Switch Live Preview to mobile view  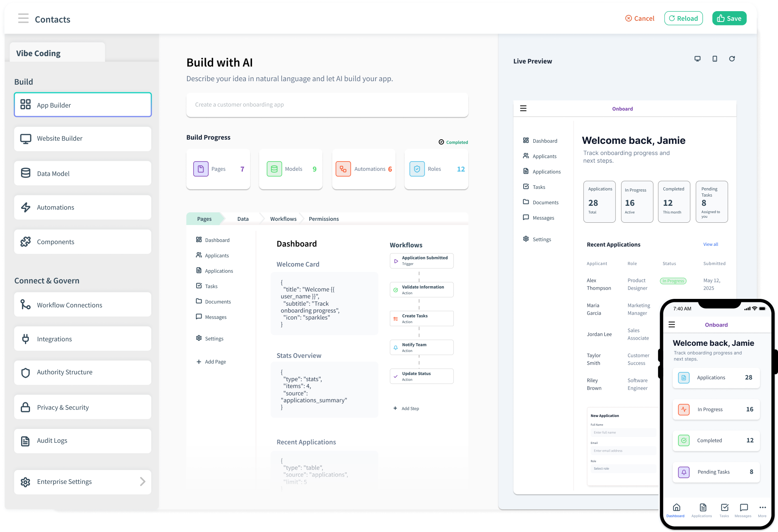point(715,59)
